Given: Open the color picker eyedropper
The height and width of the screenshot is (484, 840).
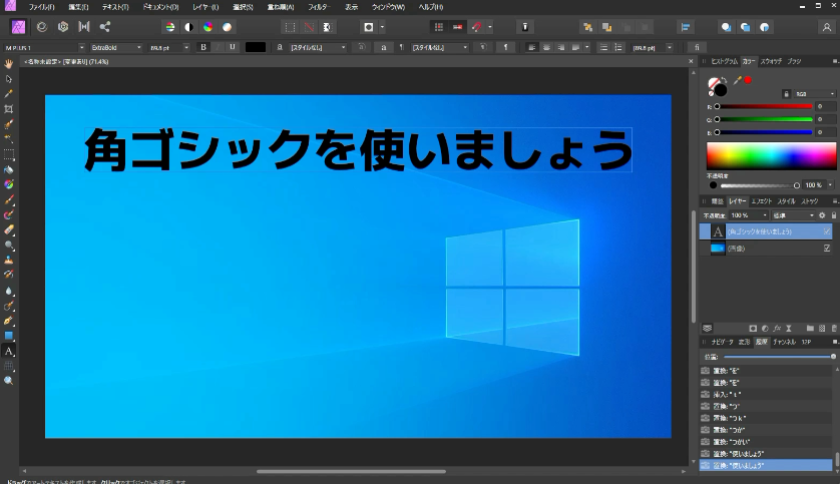Looking at the screenshot, I should pyautogui.click(x=737, y=80).
